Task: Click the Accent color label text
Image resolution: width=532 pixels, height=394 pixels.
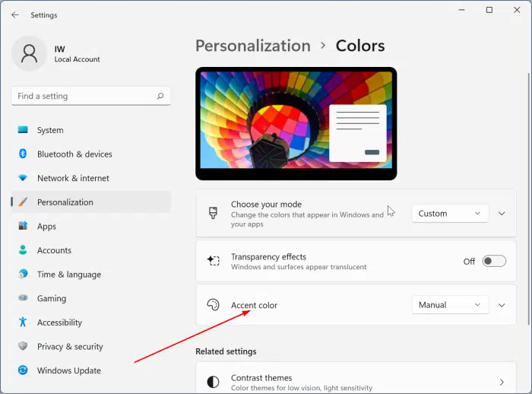Action: [254, 305]
